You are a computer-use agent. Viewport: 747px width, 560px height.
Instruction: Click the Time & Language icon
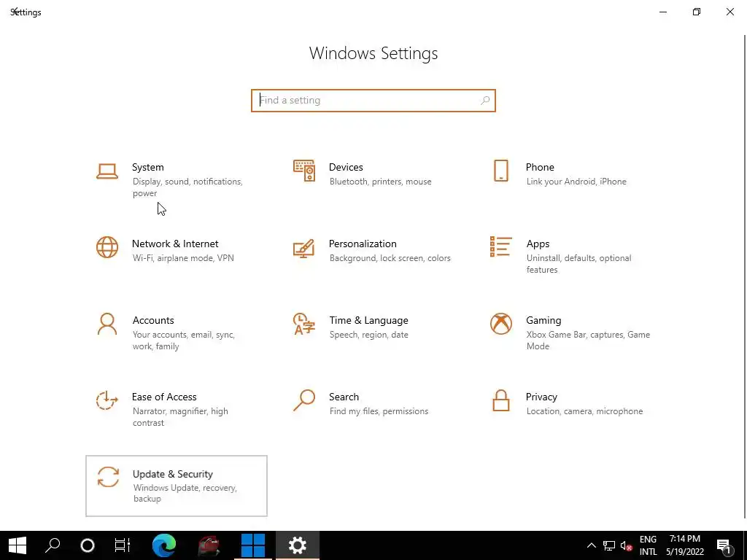pyautogui.click(x=304, y=324)
